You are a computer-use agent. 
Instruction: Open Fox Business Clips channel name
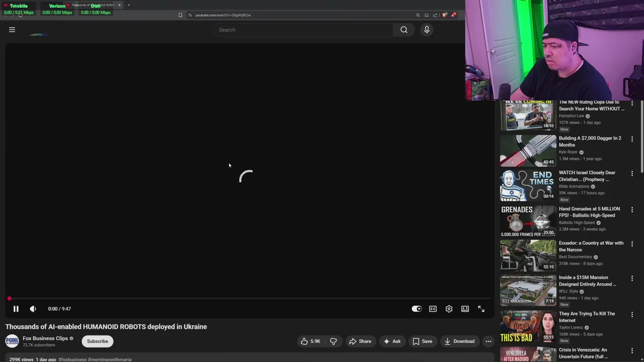45,338
